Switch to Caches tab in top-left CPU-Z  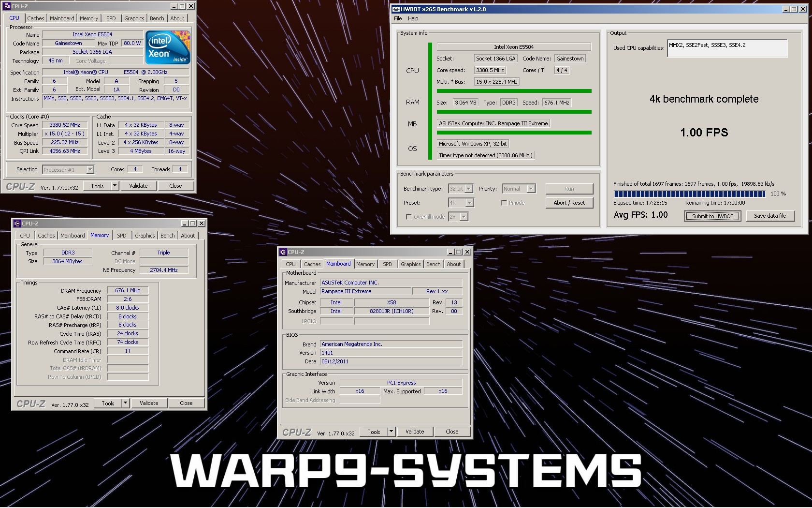[x=36, y=18]
